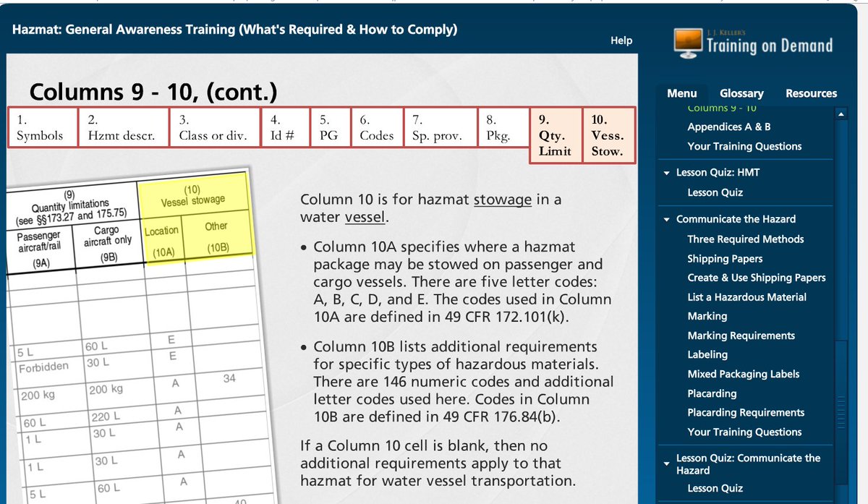The image size is (868, 504).
Task: Click Cargo aircraft only (9B) header
Action: (108, 243)
